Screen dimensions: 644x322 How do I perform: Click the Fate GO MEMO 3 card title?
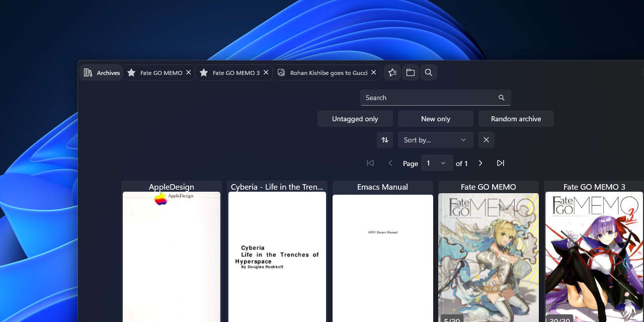(594, 187)
